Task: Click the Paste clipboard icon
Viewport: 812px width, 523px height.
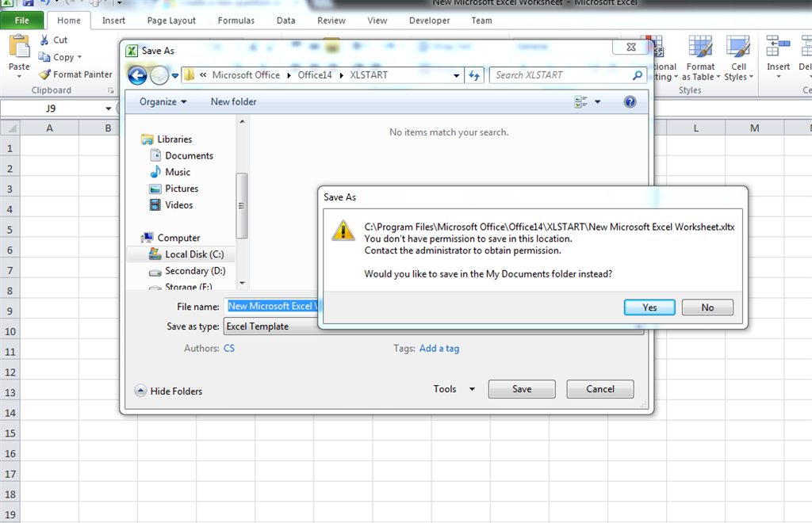Action: point(20,46)
